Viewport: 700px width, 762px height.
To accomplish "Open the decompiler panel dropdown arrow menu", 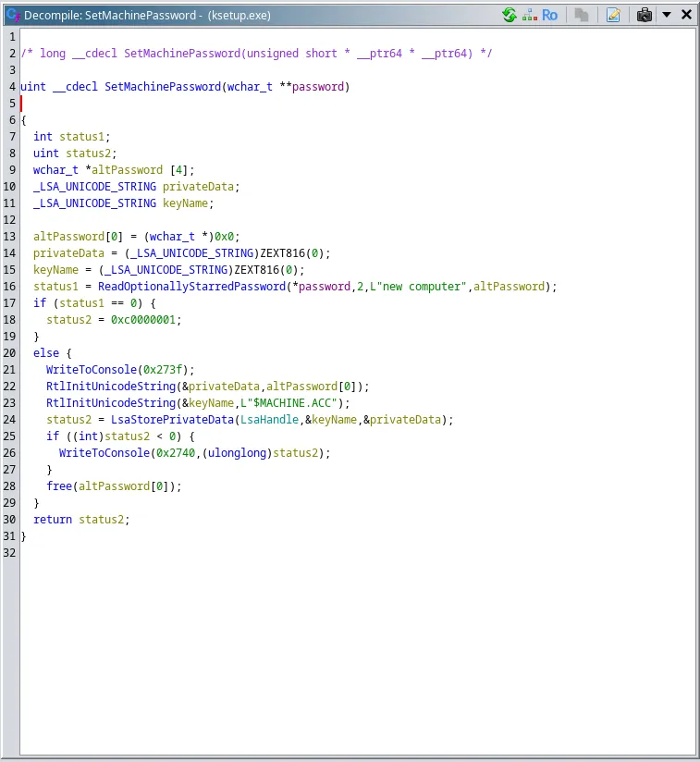I will 666,15.
